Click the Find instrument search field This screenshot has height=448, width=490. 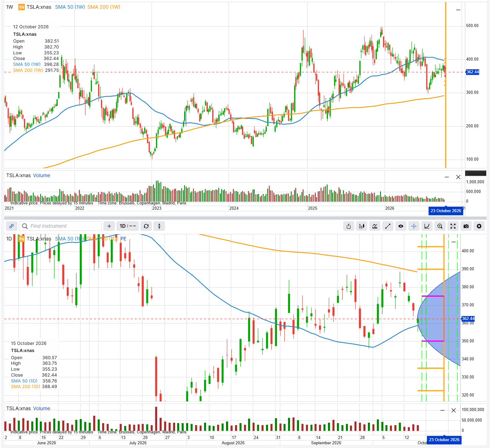point(61,226)
